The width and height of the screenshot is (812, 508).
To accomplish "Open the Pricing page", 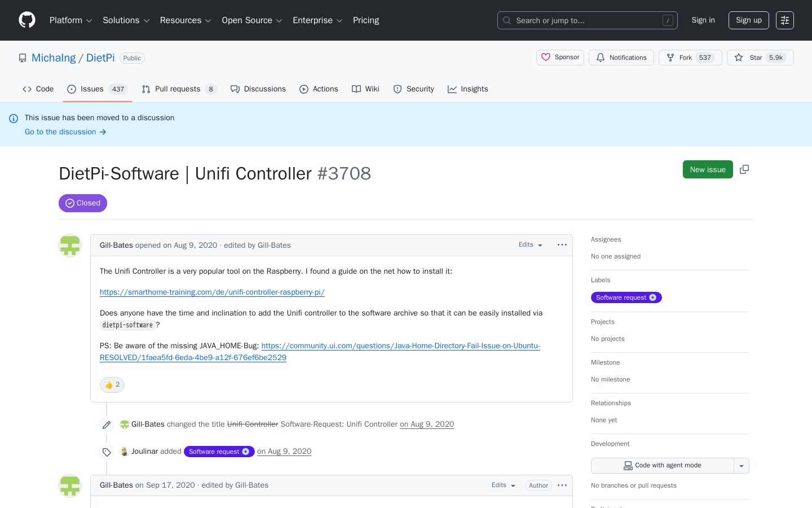I will (x=366, y=20).
